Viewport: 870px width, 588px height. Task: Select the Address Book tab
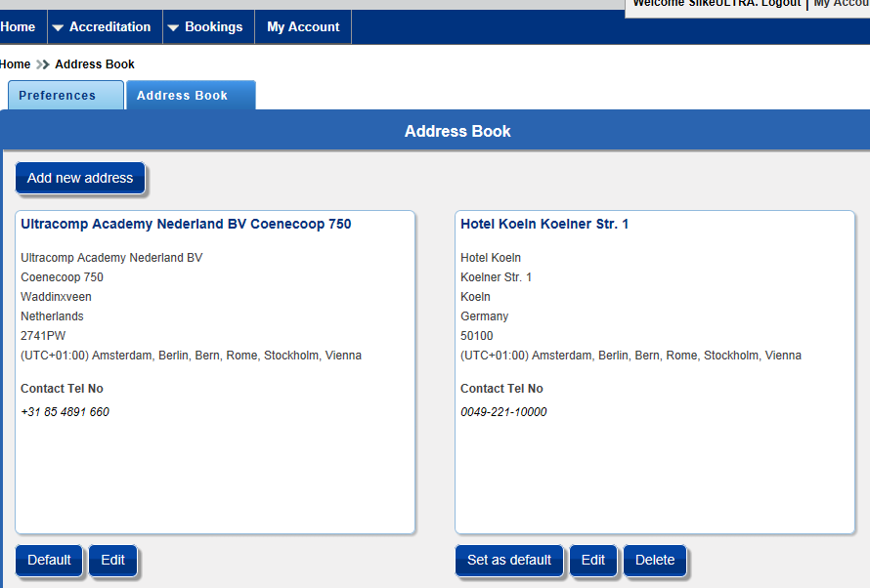(191, 96)
